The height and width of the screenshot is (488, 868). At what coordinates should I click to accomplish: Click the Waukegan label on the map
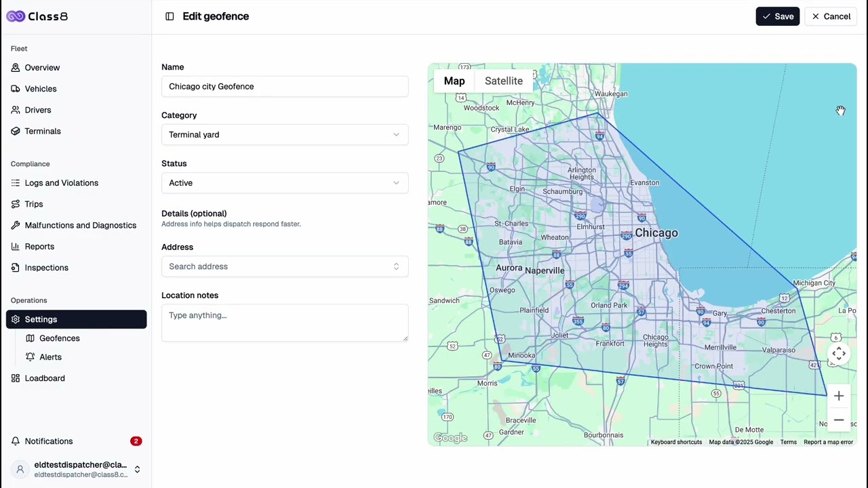point(611,94)
